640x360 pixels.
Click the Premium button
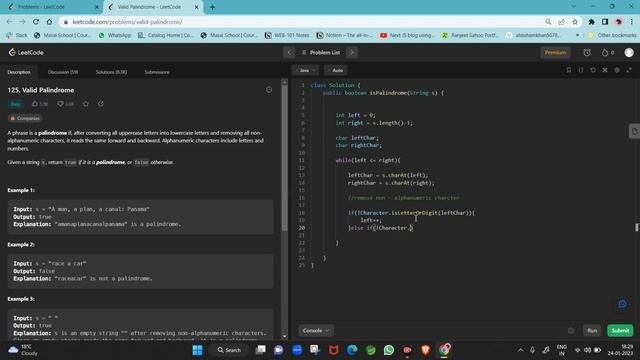[555, 52]
